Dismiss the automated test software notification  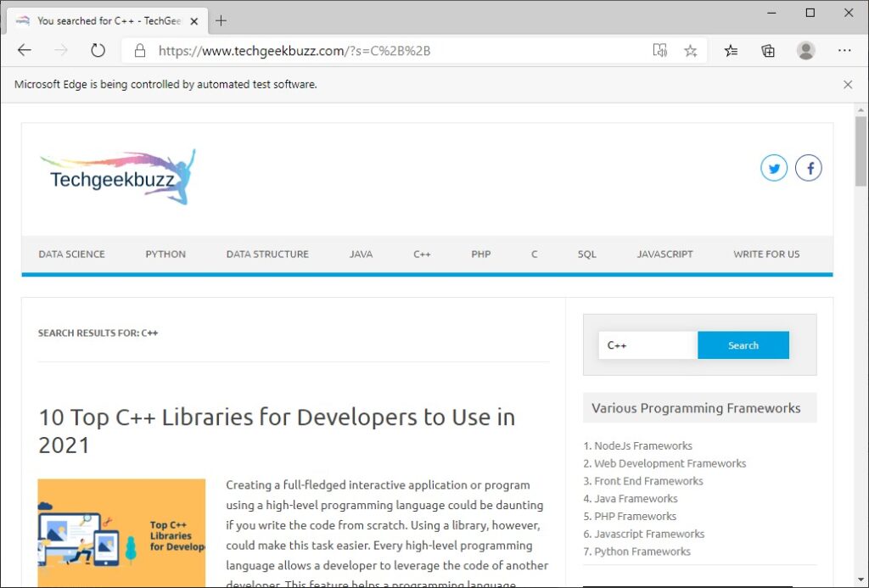pos(847,85)
